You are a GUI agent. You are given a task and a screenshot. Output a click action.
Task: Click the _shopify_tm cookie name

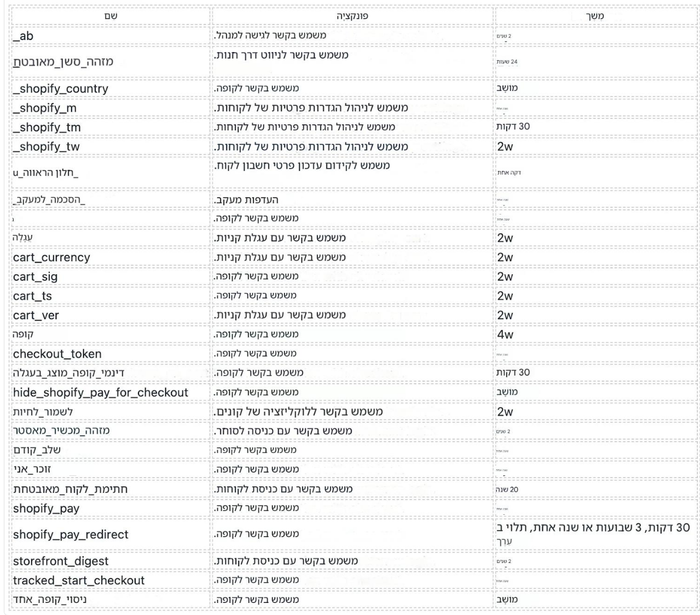47,128
